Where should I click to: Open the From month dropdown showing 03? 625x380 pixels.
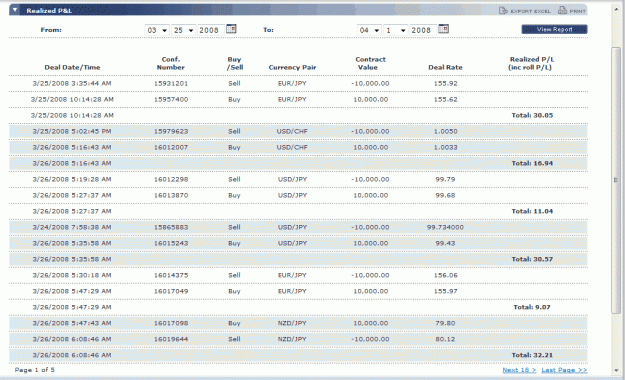click(x=157, y=30)
